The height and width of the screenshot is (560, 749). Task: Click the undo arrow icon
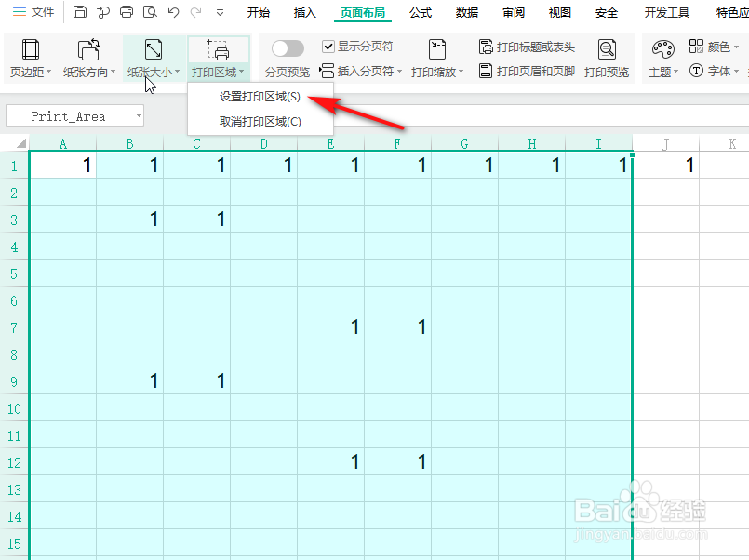click(x=173, y=12)
